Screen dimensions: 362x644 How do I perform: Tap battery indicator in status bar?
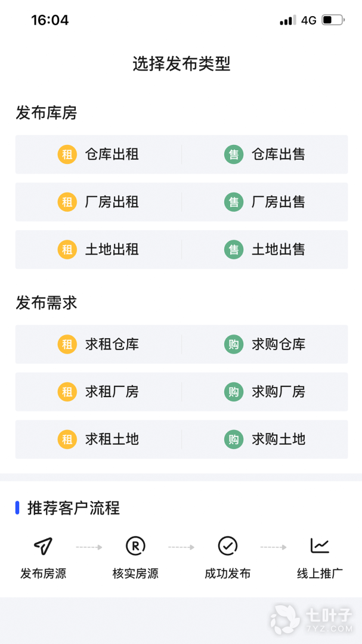click(x=333, y=20)
